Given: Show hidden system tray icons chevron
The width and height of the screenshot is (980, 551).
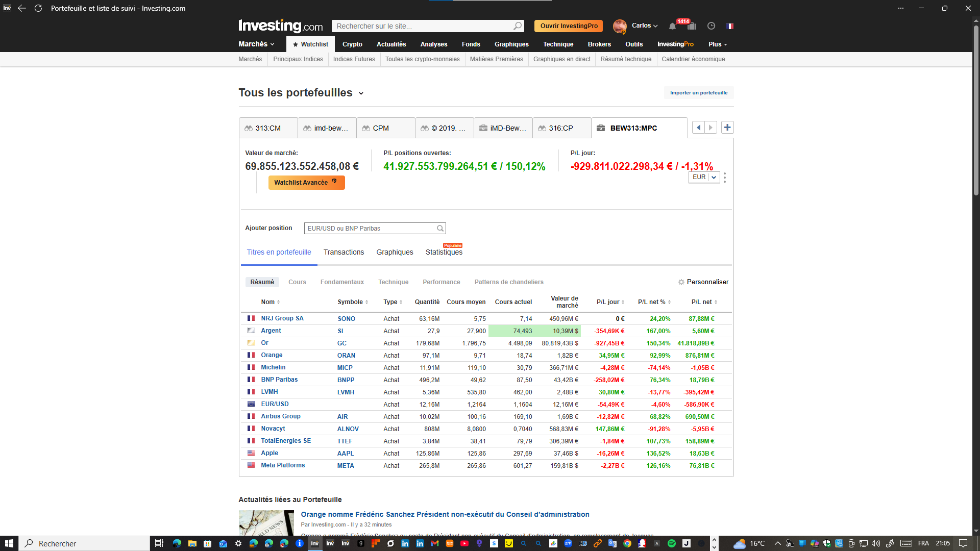Looking at the screenshot, I should click(x=777, y=543).
